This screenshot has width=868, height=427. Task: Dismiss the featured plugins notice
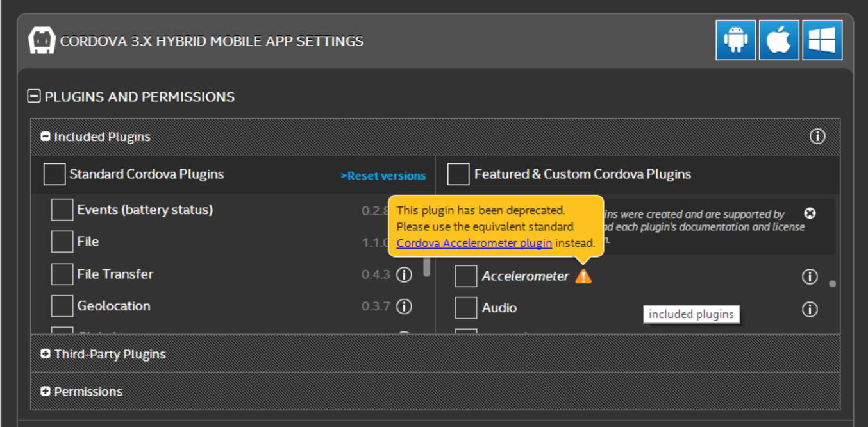(810, 213)
